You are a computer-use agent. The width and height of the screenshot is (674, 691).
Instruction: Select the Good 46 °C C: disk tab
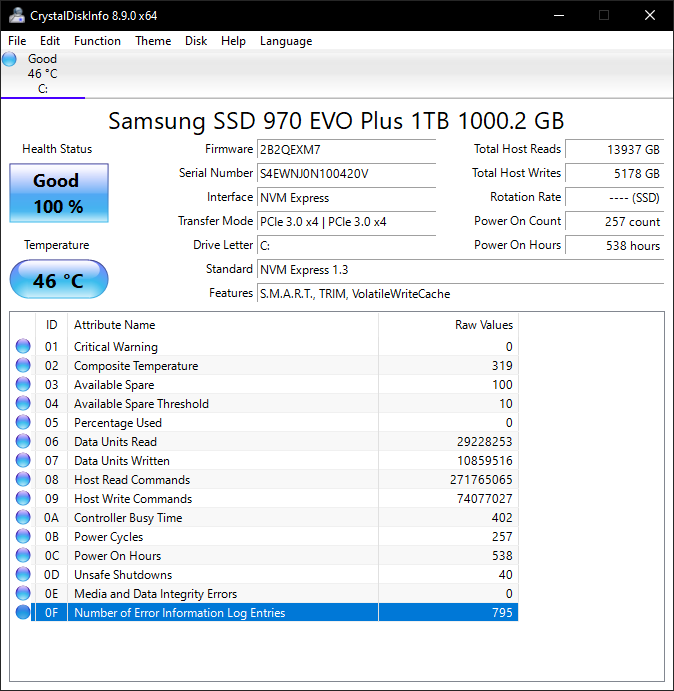[x=43, y=74]
